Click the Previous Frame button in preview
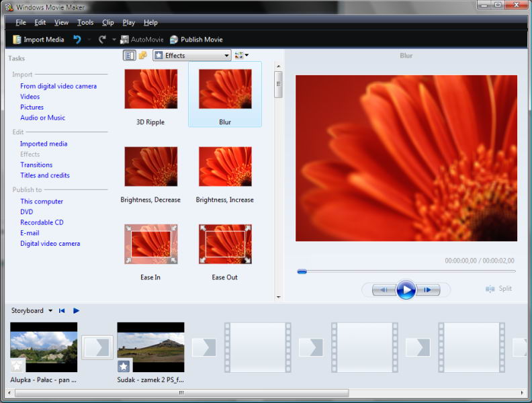 [384, 289]
